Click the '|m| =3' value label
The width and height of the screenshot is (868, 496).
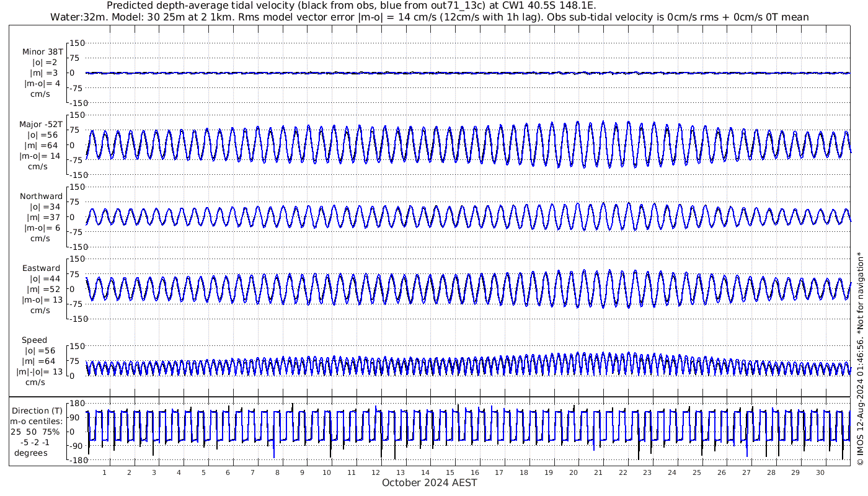click(x=45, y=73)
